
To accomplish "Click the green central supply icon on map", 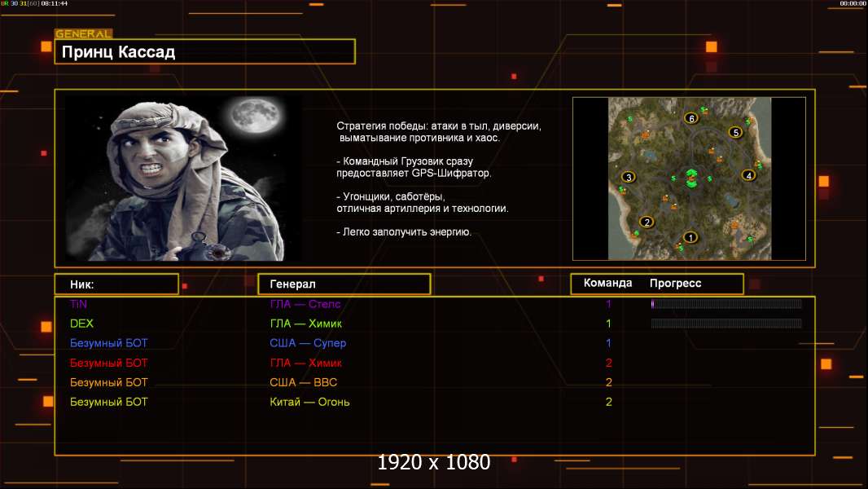I will coord(690,178).
